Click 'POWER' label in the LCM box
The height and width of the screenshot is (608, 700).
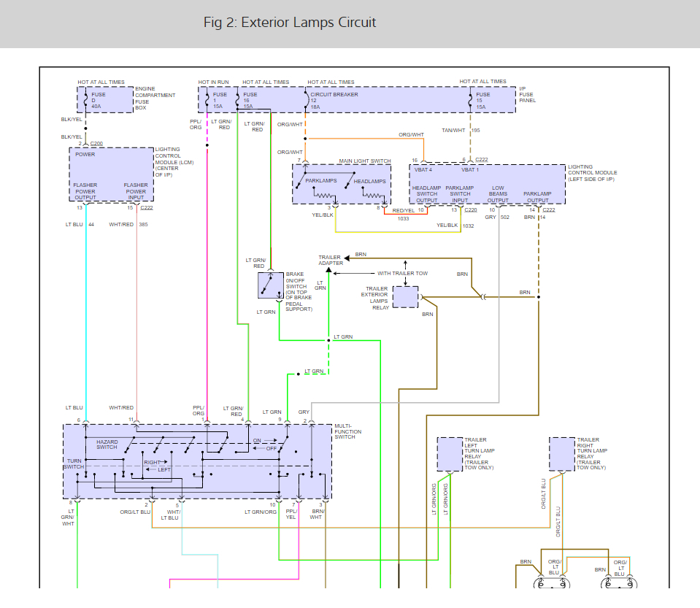pos(85,155)
